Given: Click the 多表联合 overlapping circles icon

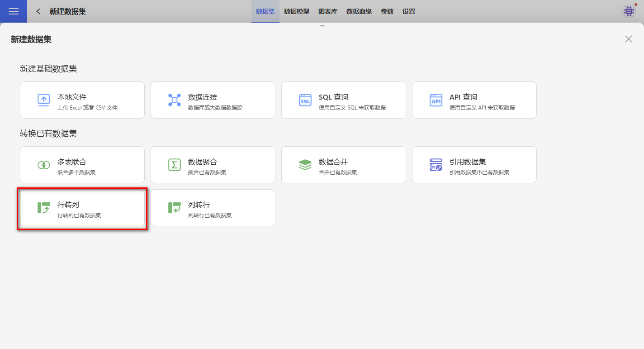Looking at the screenshot, I should tap(44, 165).
